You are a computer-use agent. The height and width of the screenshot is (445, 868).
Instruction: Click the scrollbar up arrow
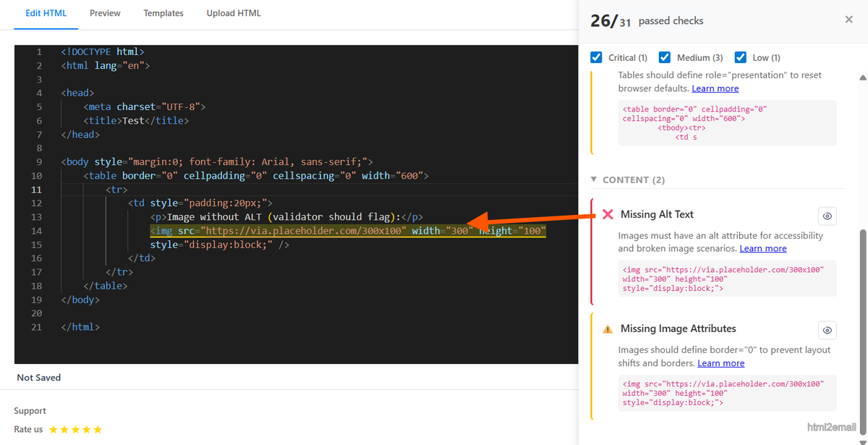coord(862,77)
